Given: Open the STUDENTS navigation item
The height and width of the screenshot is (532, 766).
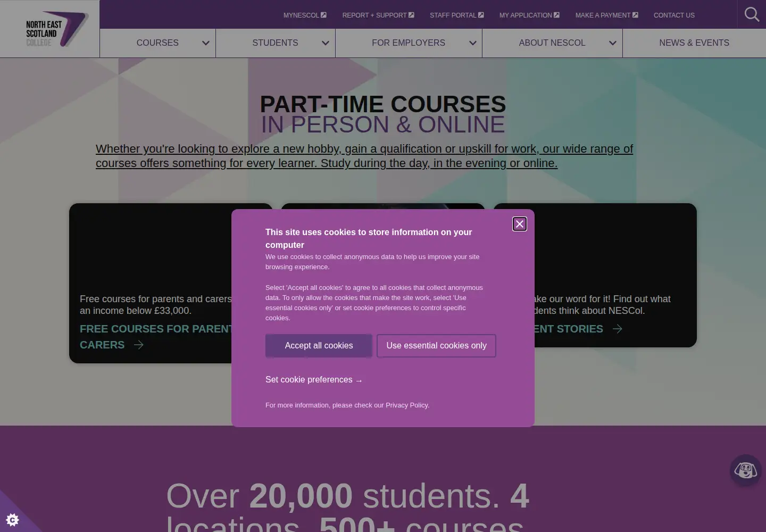Looking at the screenshot, I should pos(275,43).
